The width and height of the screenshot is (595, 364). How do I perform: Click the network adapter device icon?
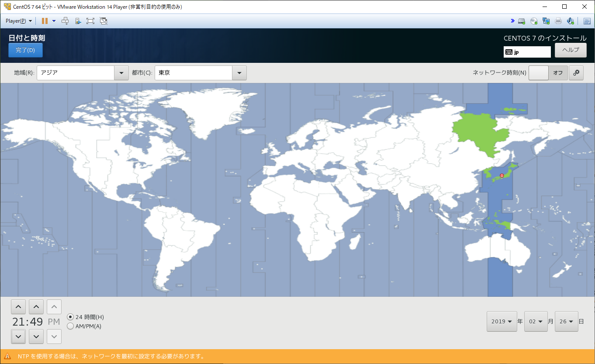pos(546,21)
